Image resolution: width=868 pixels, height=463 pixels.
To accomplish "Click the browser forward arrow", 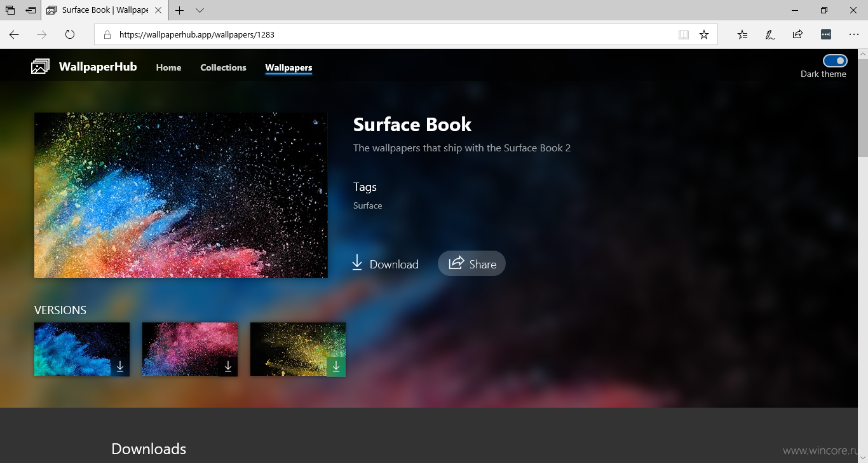I will 42,34.
